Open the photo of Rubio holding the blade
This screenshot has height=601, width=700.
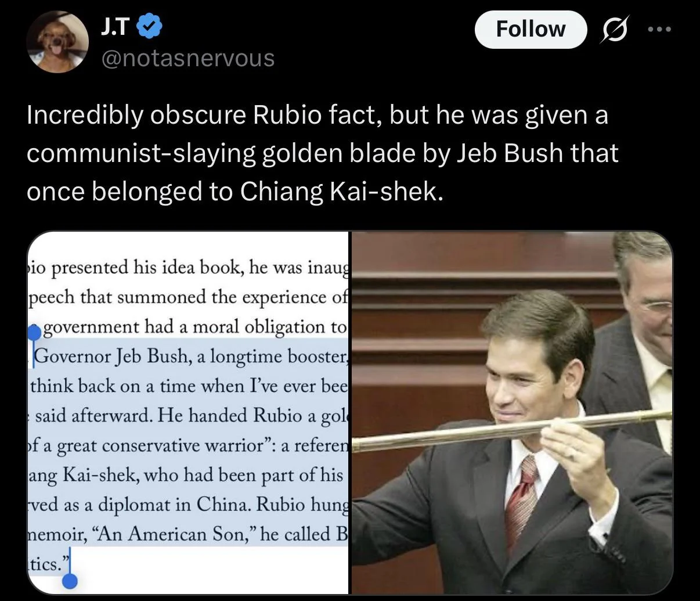pos(512,412)
